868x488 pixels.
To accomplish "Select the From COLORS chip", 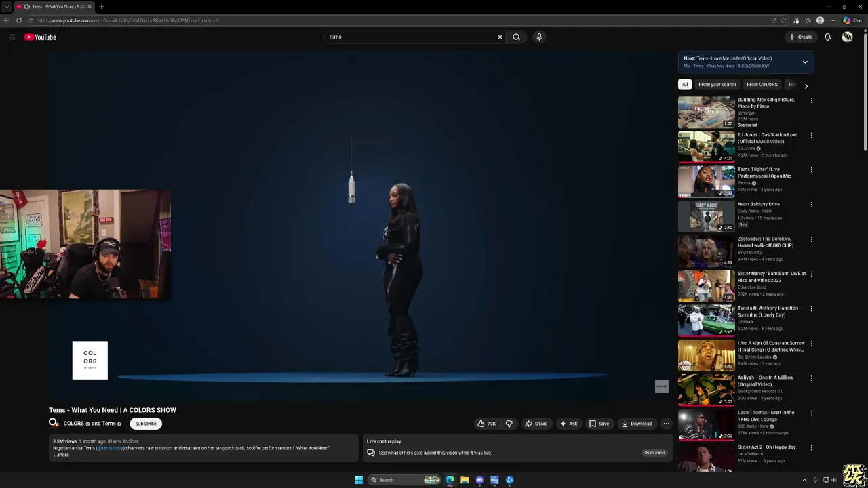I will pyautogui.click(x=762, y=85).
